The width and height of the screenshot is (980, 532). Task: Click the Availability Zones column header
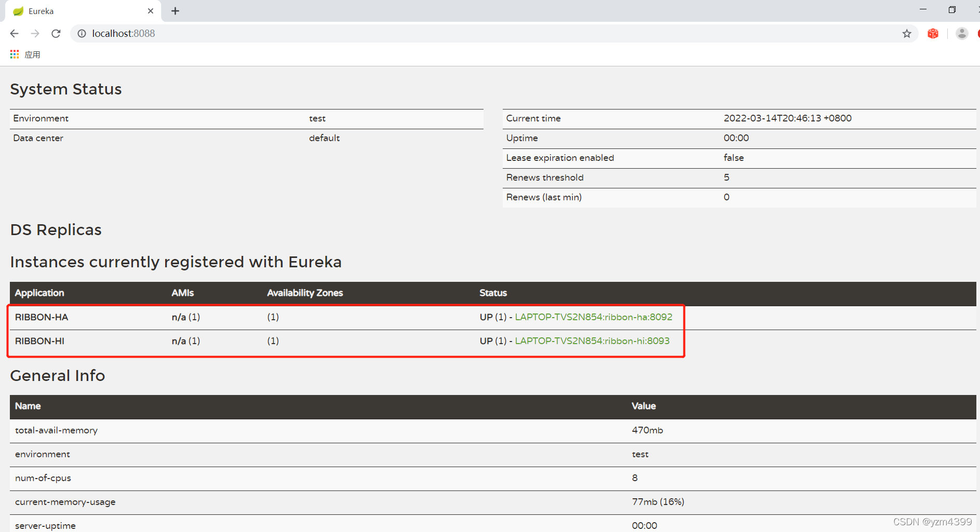[305, 293]
